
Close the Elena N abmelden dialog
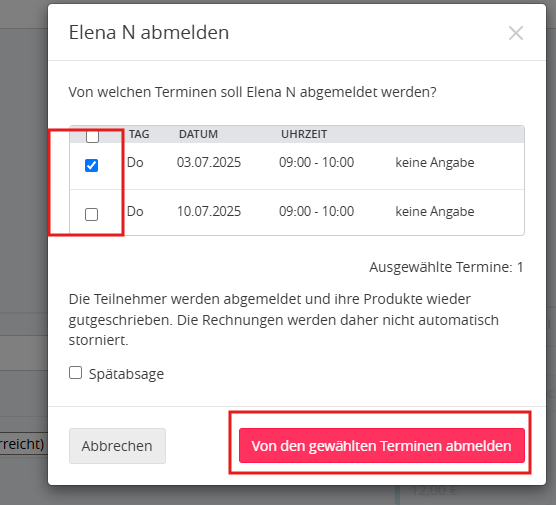point(516,33)
